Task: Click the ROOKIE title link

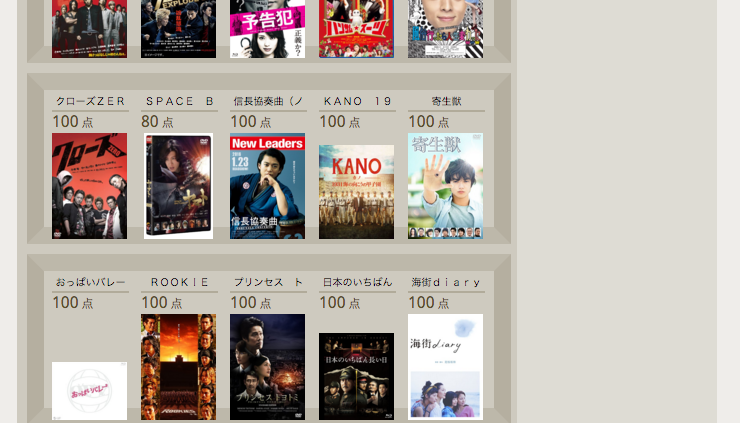Action: (x=179, y=282)
